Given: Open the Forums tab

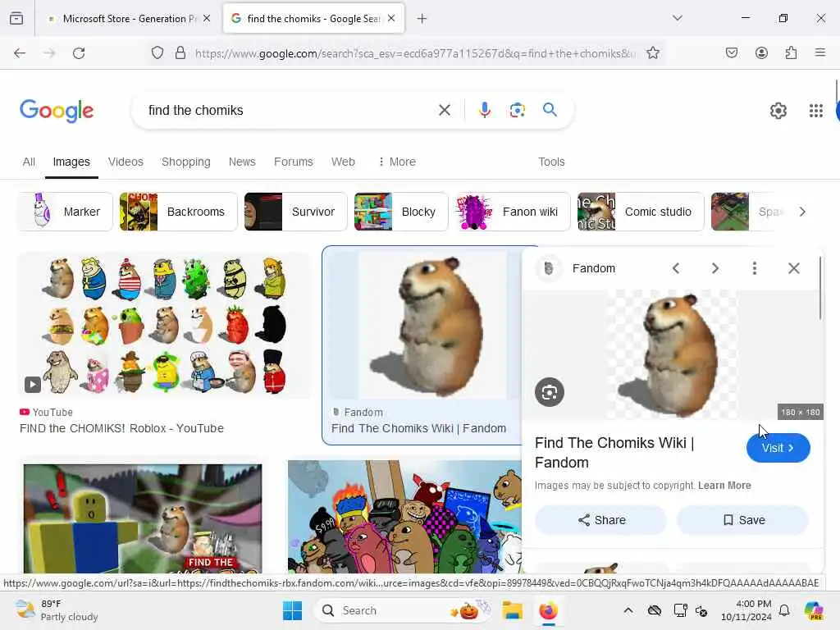Looking at the screenshot, I should 294,162.
